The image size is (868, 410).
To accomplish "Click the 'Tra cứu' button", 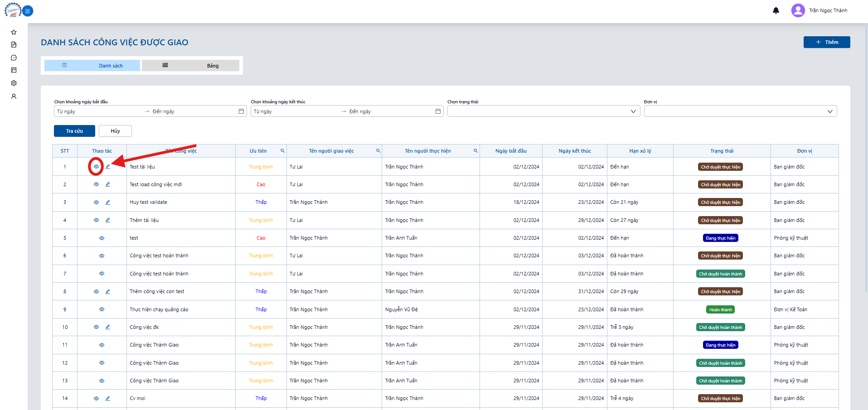I will [74, 131].
